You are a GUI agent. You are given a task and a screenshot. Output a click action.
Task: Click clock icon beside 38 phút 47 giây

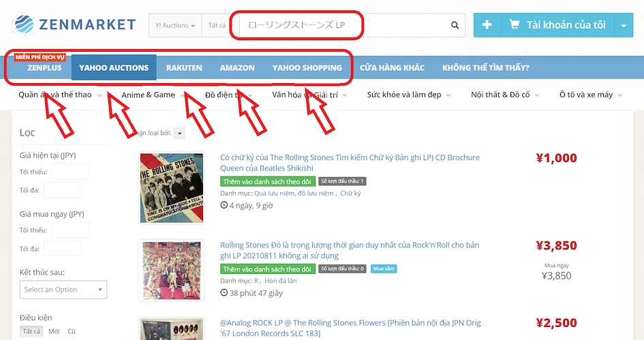tap(224, 292)
